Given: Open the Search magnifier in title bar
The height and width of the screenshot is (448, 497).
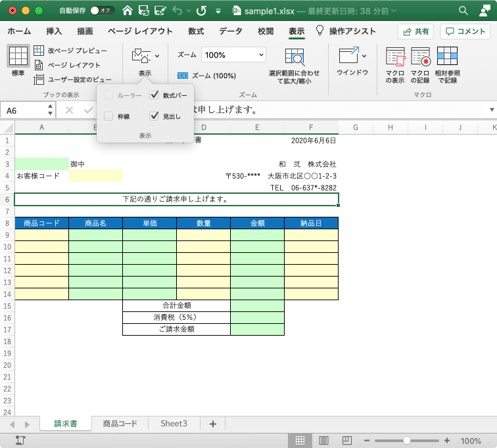Looking at the screenshot, I should [x=463, y=11].
